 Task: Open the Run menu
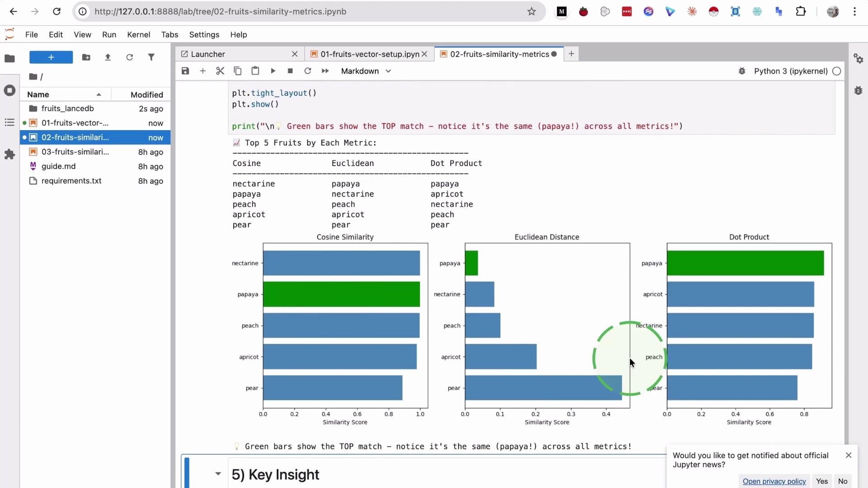pos(109,35)
